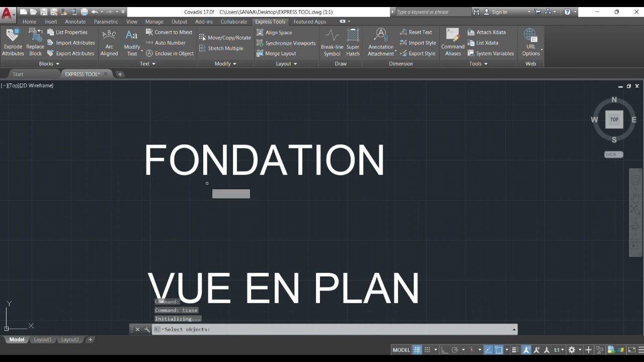The height and width of the screenshot is (362, 644).
Task: Open a new drawing tab with plus
Action: coord(120,74)
